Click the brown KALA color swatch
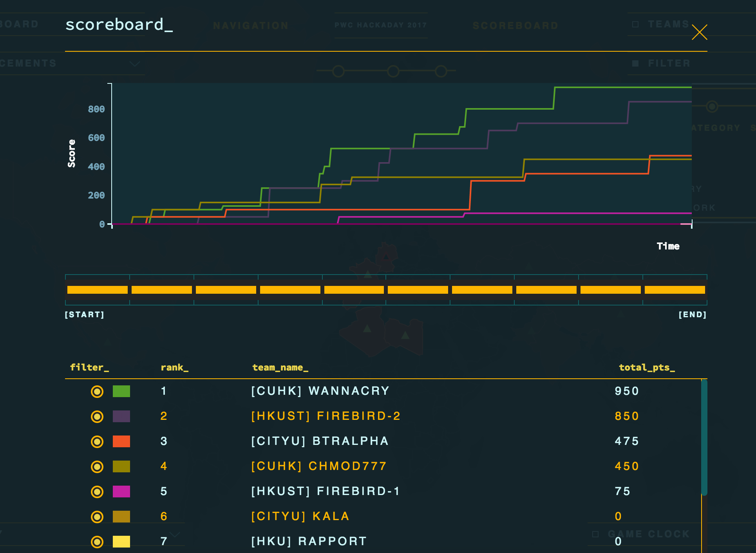 pos(121,517)
